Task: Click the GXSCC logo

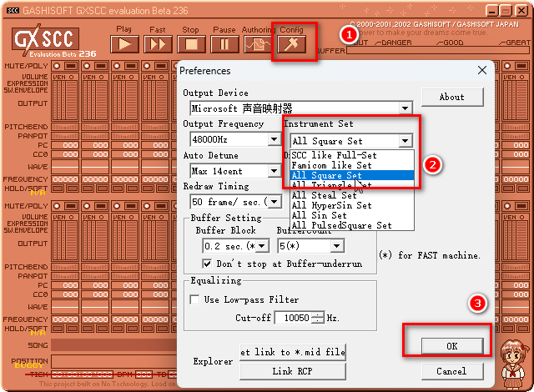Action: pyautogui.click(x=45, y=41)
